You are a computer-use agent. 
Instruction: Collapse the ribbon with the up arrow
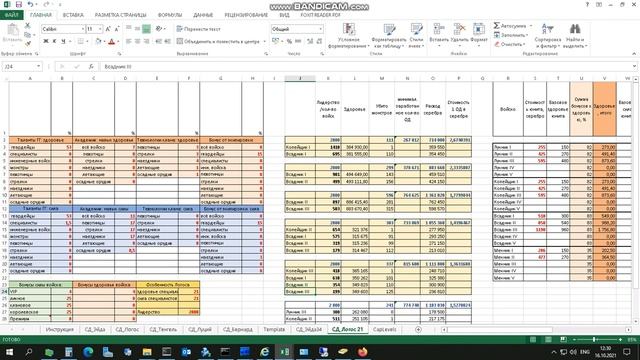point(634,53)
